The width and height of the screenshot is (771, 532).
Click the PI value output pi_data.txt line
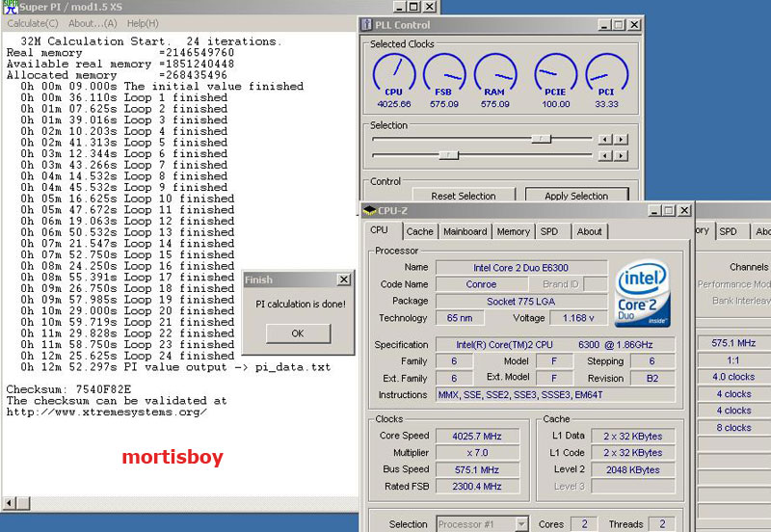point(175,367)
